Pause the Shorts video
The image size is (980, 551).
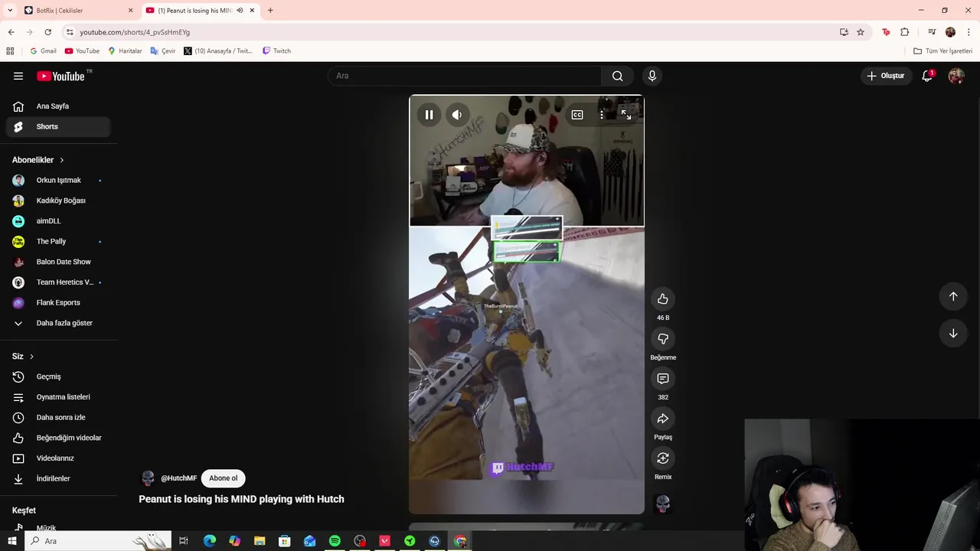[x=429, y=115]
